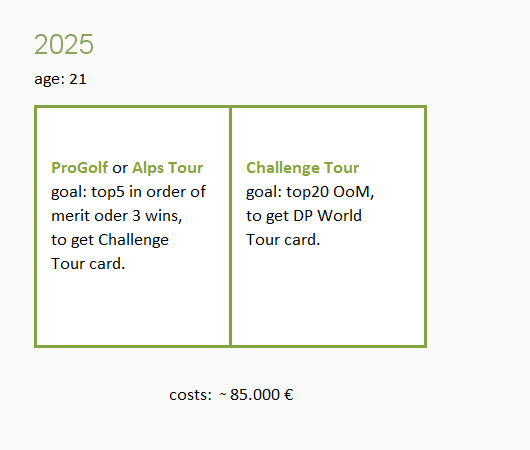Click empty space below right box text
The width and height of the screenshot is (530, 450).
pyautogui.click(x=328, y=296)
